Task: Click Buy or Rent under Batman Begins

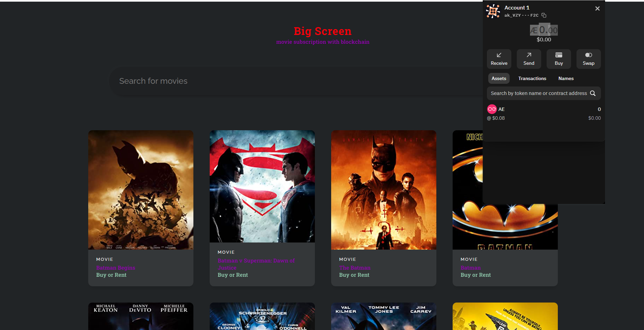Action: (111, 275)
